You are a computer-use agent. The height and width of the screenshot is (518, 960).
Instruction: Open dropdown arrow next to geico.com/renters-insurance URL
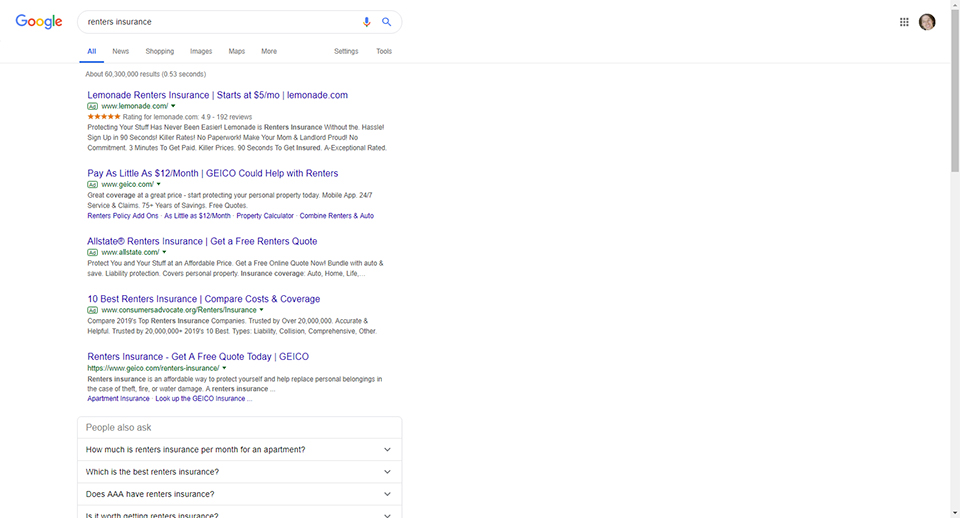(x=224, y=368)
